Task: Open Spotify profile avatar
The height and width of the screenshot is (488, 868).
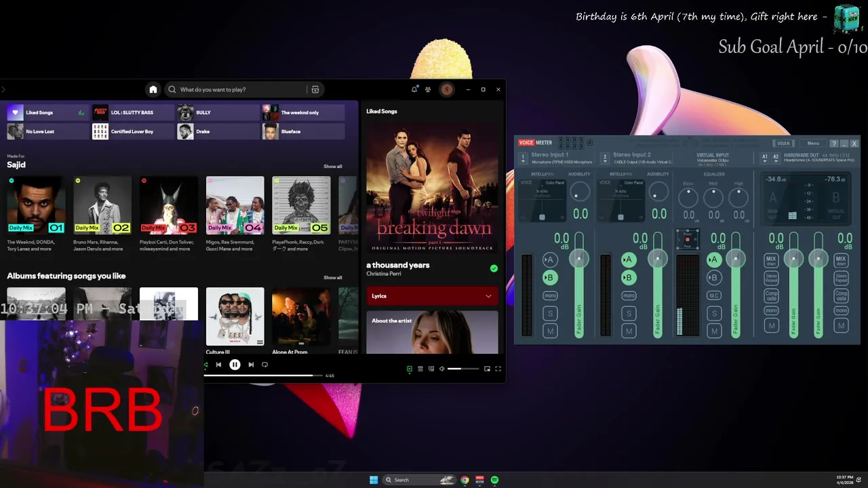Action: pos(446,89)
